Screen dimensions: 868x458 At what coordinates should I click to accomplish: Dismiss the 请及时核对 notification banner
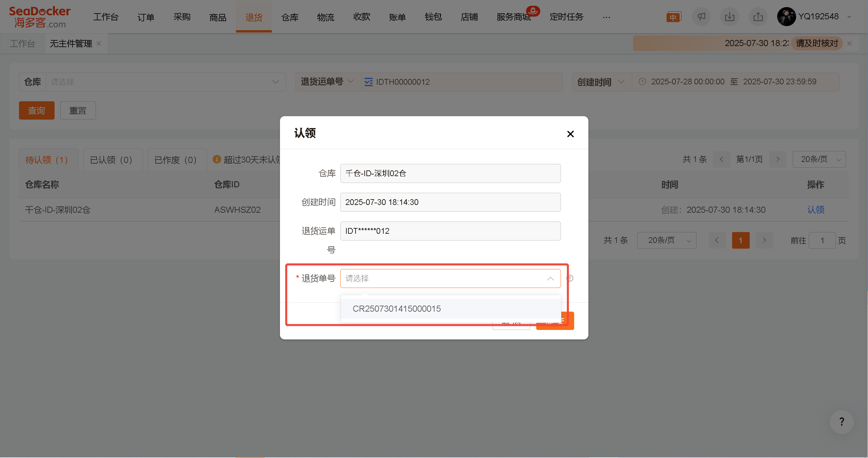(x=849, y=43)
